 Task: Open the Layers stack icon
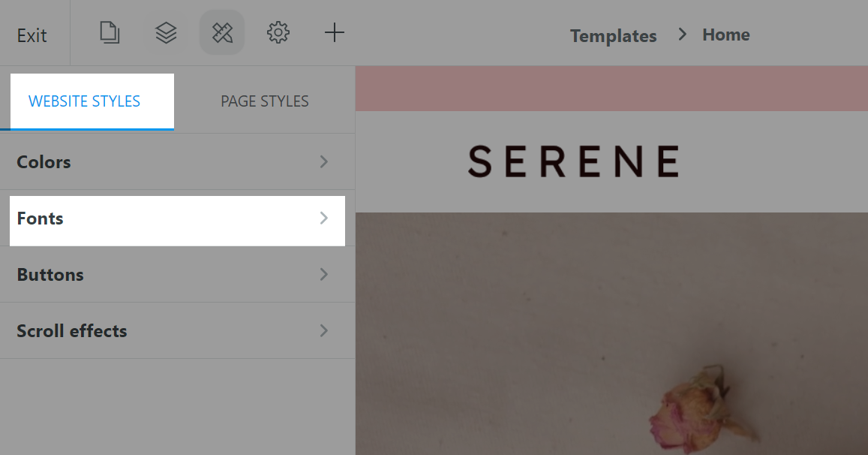[x=166, y=33]
